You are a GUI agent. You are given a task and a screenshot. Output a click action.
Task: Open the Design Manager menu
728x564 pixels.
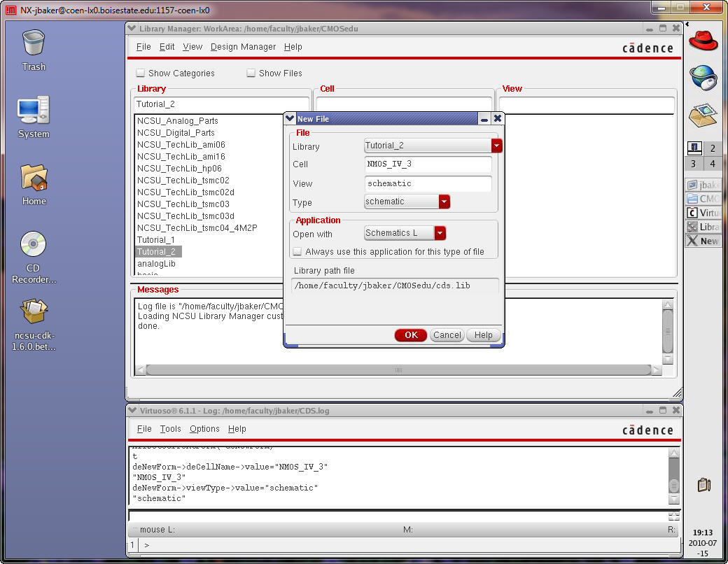(243, 47)
